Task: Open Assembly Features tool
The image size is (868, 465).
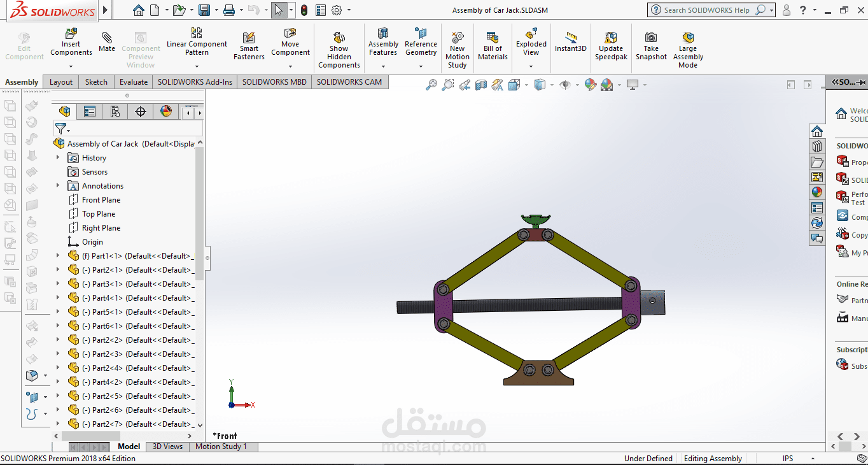Action: [383, 42]
